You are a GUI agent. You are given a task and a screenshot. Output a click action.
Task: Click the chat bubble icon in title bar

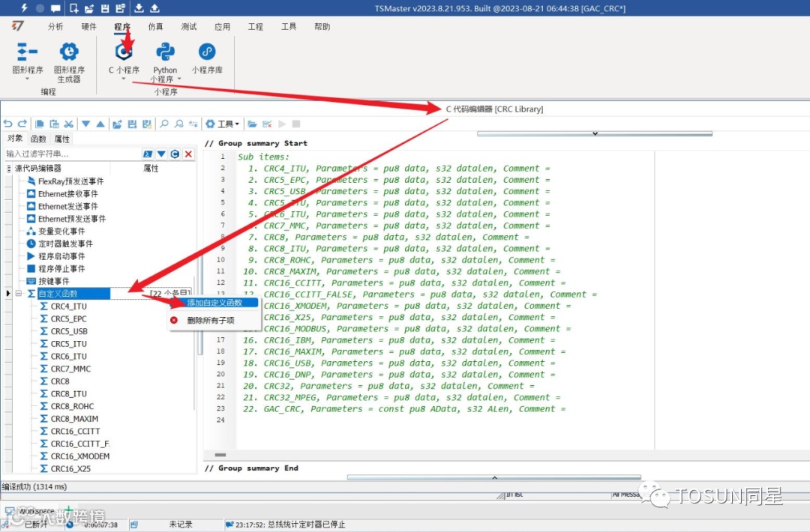pyautogui.click(x=55, y=8)
